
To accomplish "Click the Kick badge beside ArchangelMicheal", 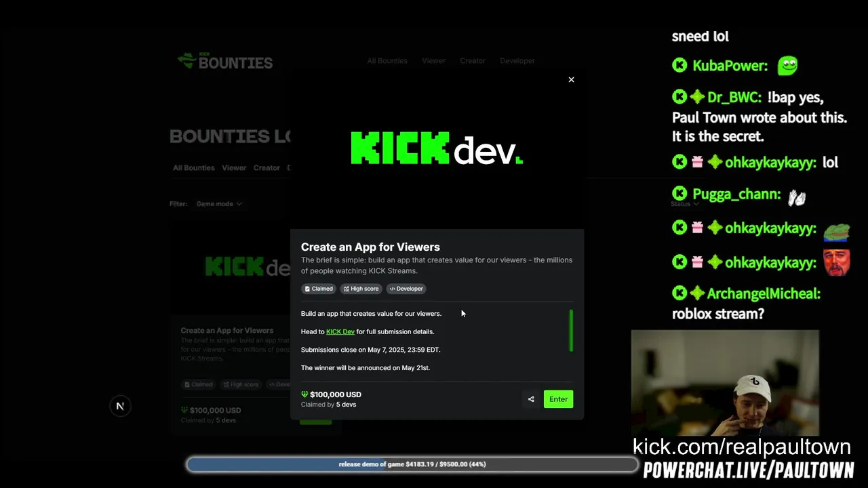I will (x=679, y=293).
